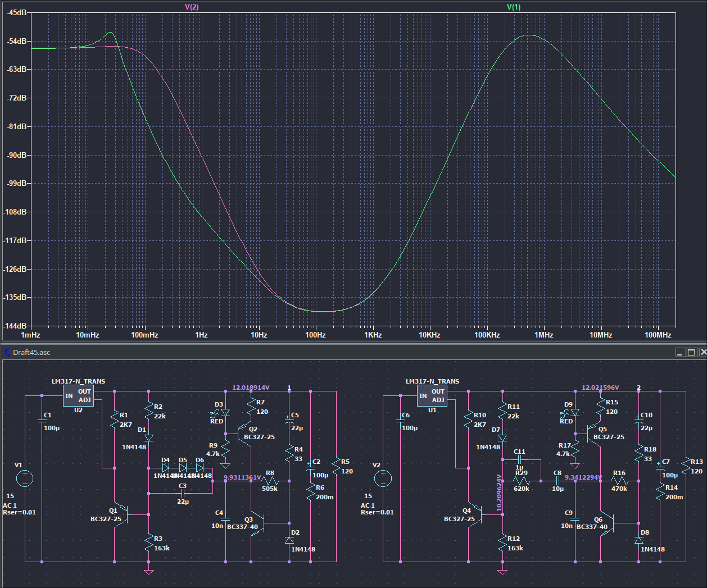
Task: Maximize the Draft45.asc schematic window
Action: click(x=691, y=352)
